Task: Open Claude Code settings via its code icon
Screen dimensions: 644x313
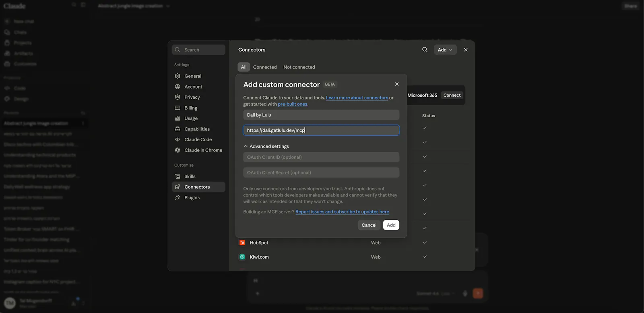Action: [178, 139]
